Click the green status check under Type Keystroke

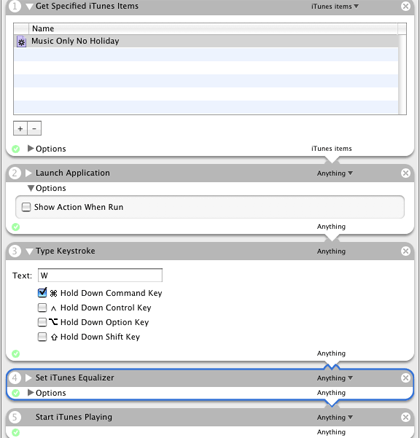click(x=16, y=354)
